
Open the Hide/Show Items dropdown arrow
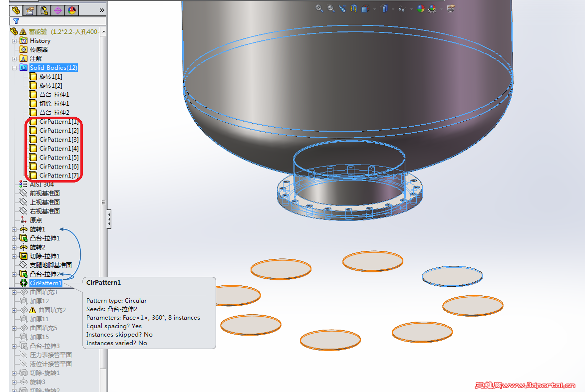[411, 8]
